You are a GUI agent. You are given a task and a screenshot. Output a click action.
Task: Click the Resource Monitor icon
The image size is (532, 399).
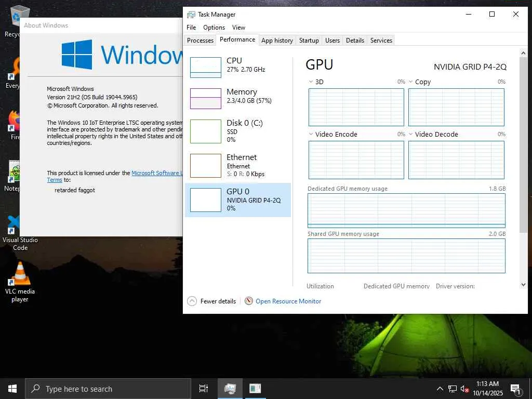coord(249,301)
